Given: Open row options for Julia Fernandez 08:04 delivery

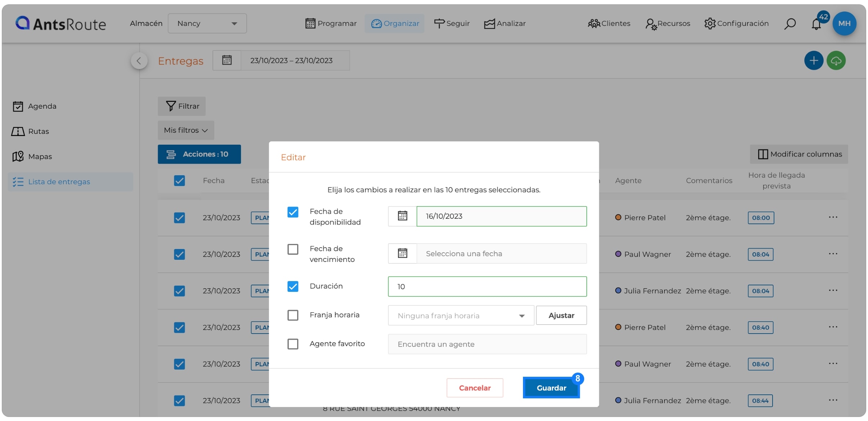Looking at the screenshot, I should coord(833,290).
